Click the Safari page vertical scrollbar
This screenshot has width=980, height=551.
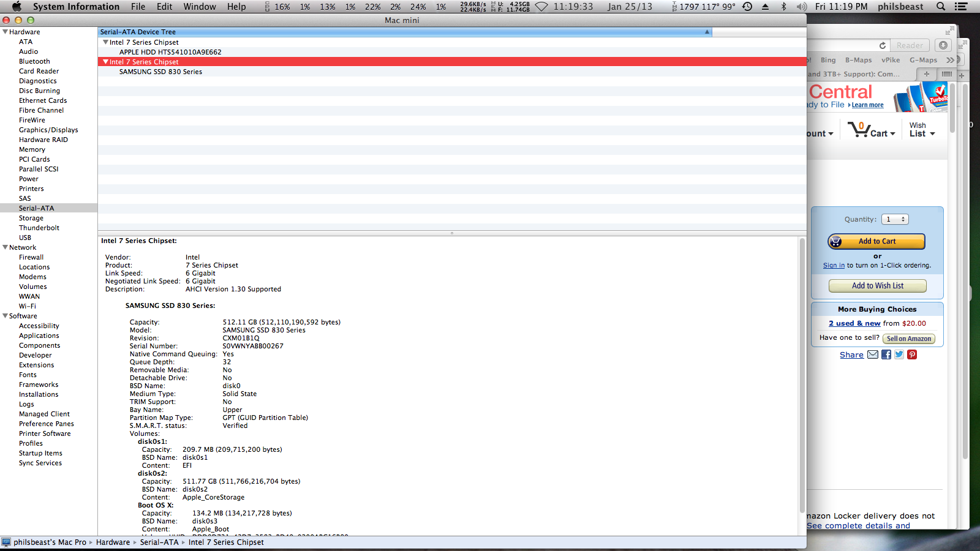pyautogui.click(x=952, y=108)
